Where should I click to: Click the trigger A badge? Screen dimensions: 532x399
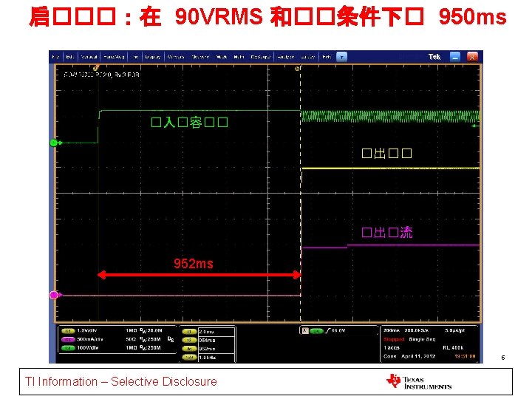[x=305, y=331]
